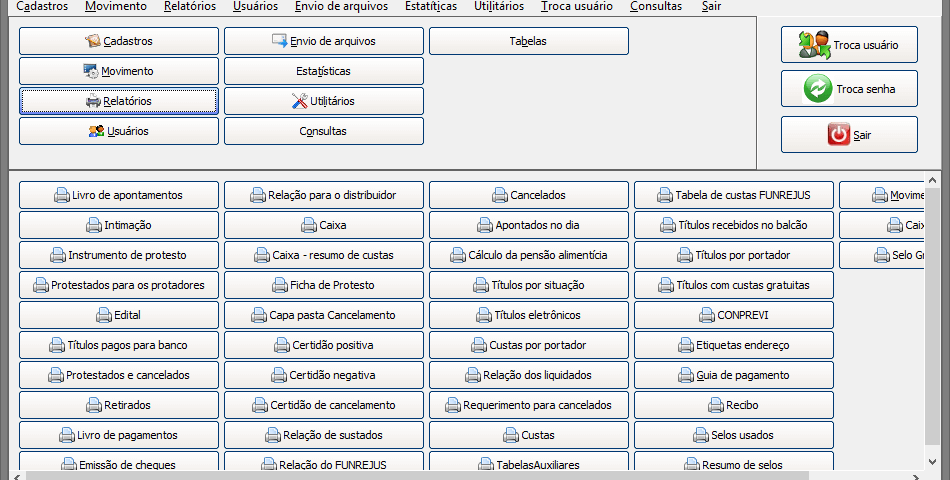Click printer icon beside Livro de apontamentos
The height and width of the screenshot is (480, 950).
(62, 195)
